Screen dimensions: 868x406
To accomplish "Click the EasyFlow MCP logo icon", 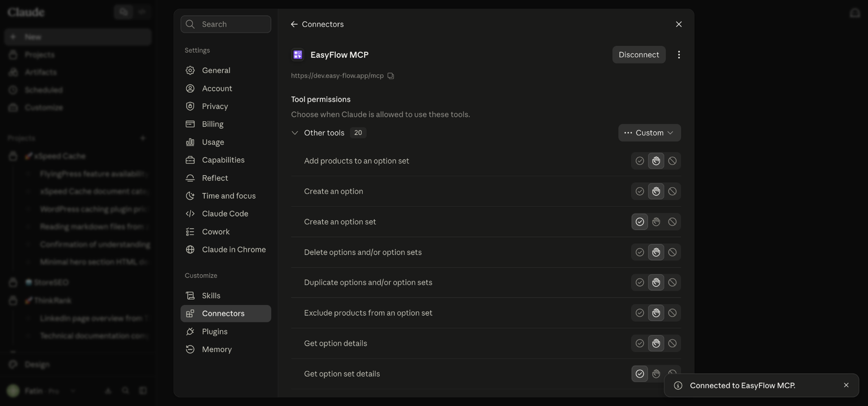I will click(x=298, y=55).
